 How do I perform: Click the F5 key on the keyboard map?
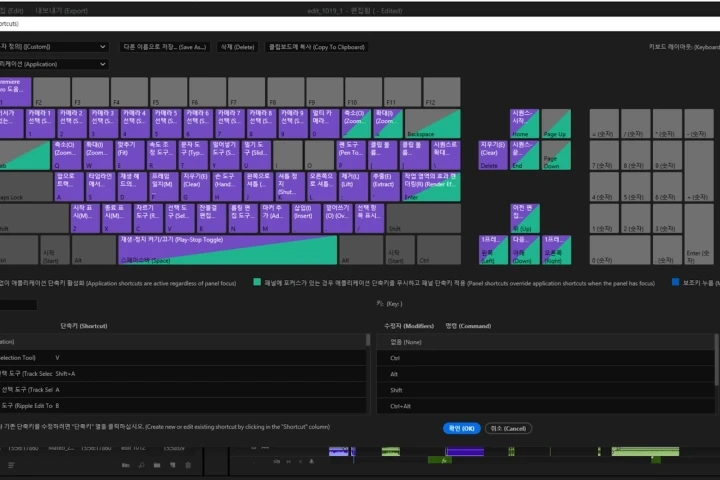[x=169, y=92]
